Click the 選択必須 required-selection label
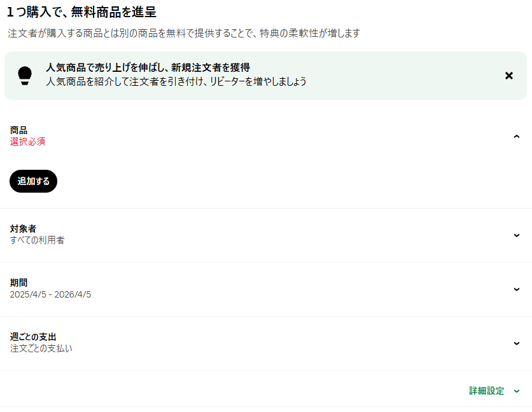 28,142
